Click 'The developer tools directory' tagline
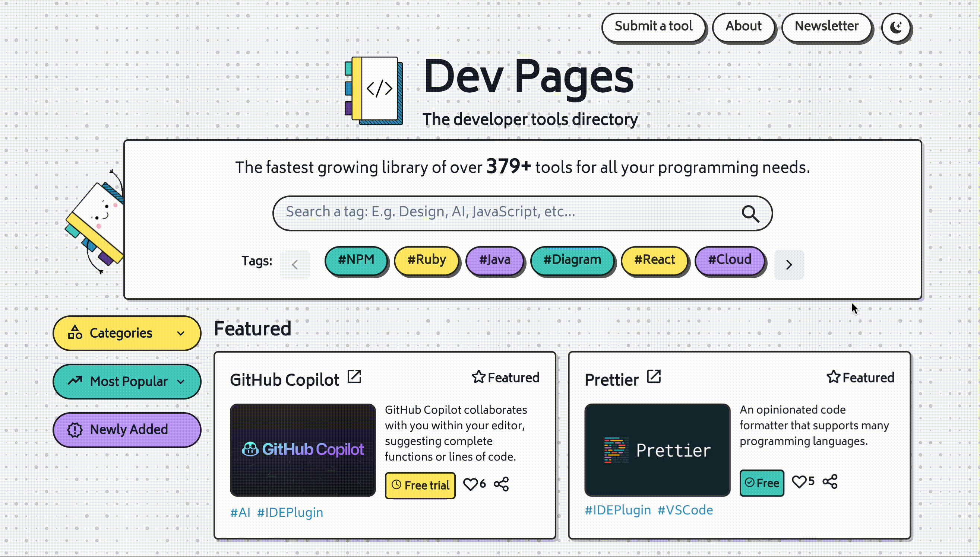Screen dimensions: 980x557 [x=530, y=120]
